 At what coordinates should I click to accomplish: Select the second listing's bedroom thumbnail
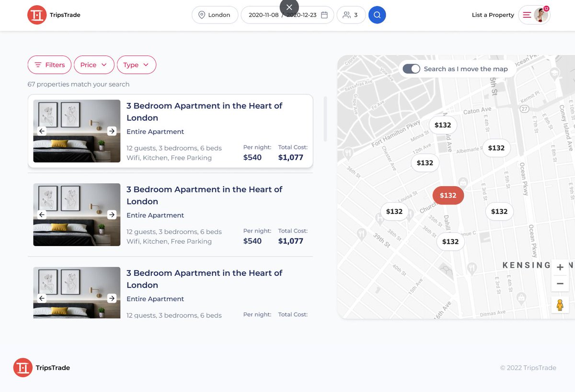77,215
